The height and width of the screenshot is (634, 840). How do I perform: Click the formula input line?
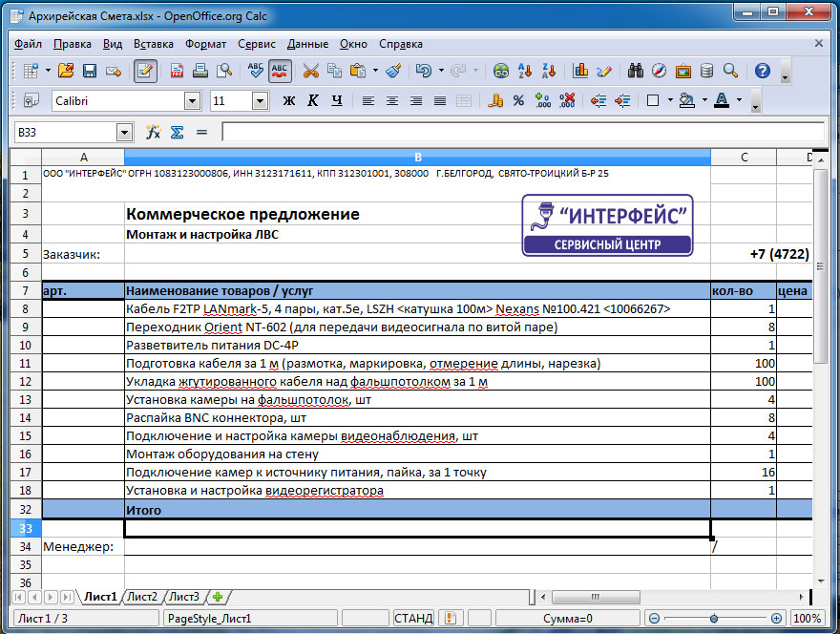coord(521,132)
